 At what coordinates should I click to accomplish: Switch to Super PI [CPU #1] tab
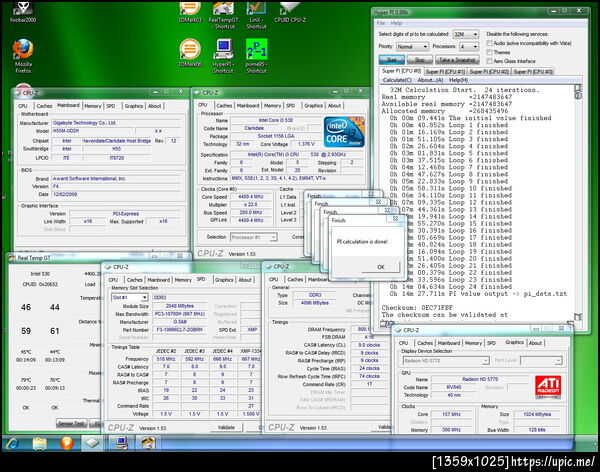pyautogui.click(x=445, y=72)
